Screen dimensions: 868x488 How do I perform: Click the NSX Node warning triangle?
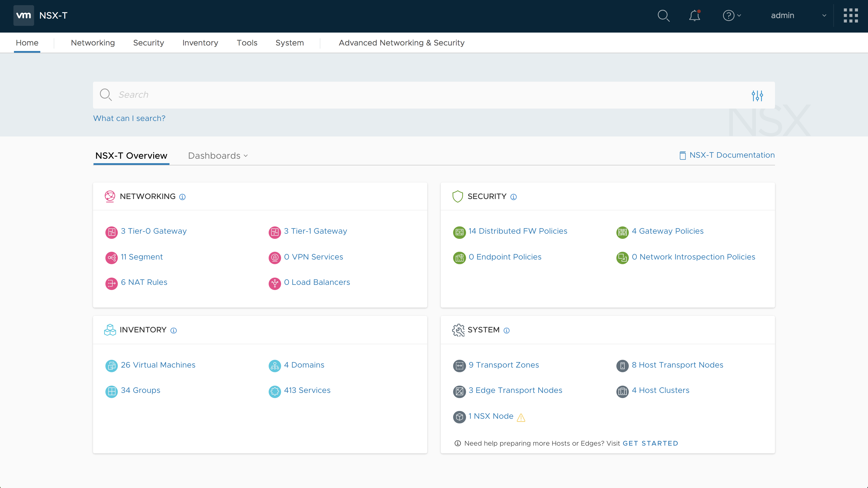tap(521, 417)
